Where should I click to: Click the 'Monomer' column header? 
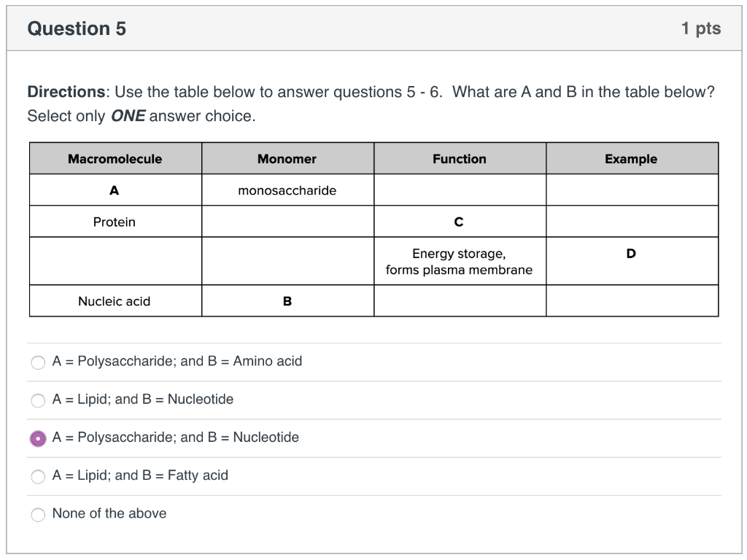287,158
